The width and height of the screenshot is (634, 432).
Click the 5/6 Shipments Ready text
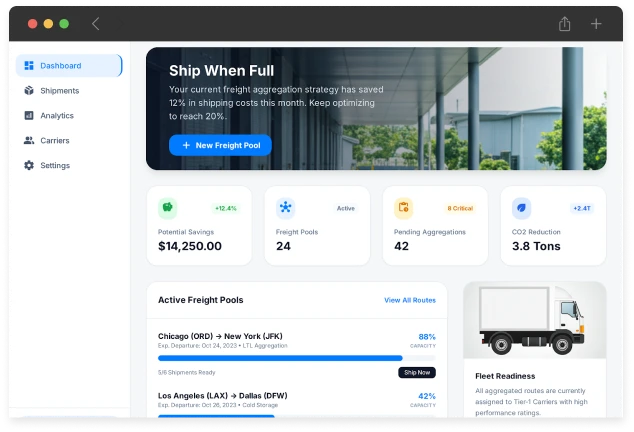(186, 373)
